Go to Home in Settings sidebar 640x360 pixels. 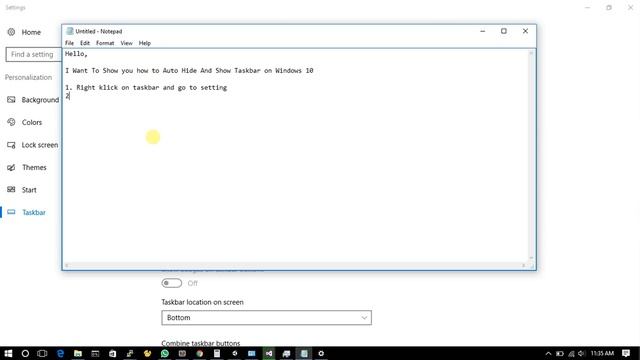[x=24, y=32]
